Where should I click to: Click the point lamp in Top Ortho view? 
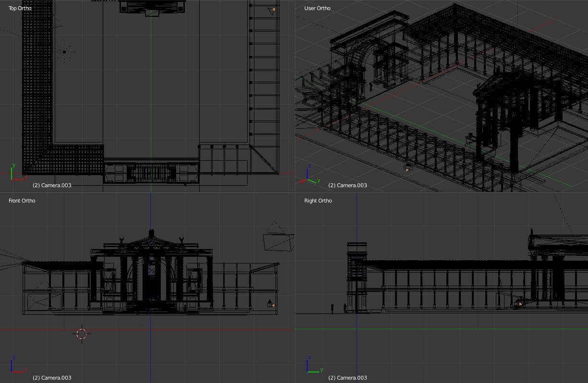coord(64,52)
